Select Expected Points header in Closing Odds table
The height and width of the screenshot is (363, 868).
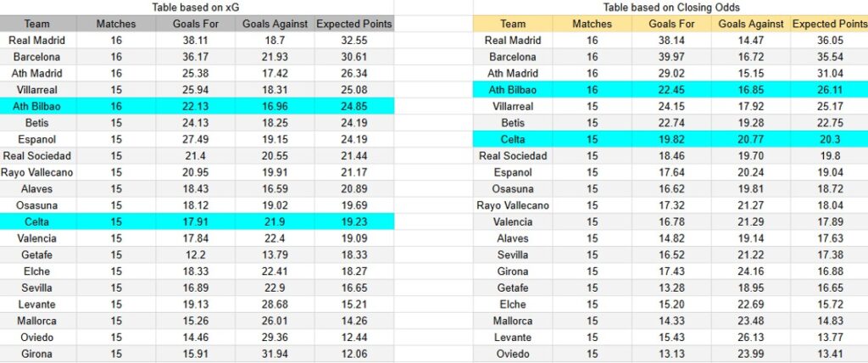(828, 24)
